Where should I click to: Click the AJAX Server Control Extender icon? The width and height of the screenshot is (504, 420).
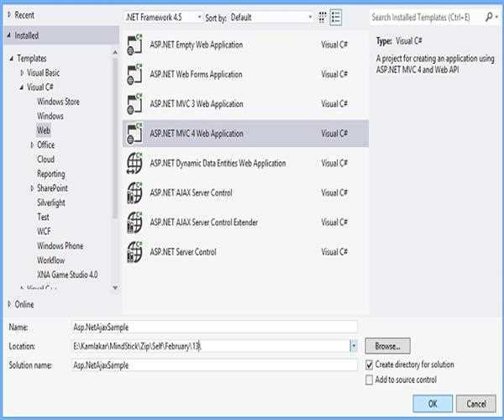tap(134, 222)
